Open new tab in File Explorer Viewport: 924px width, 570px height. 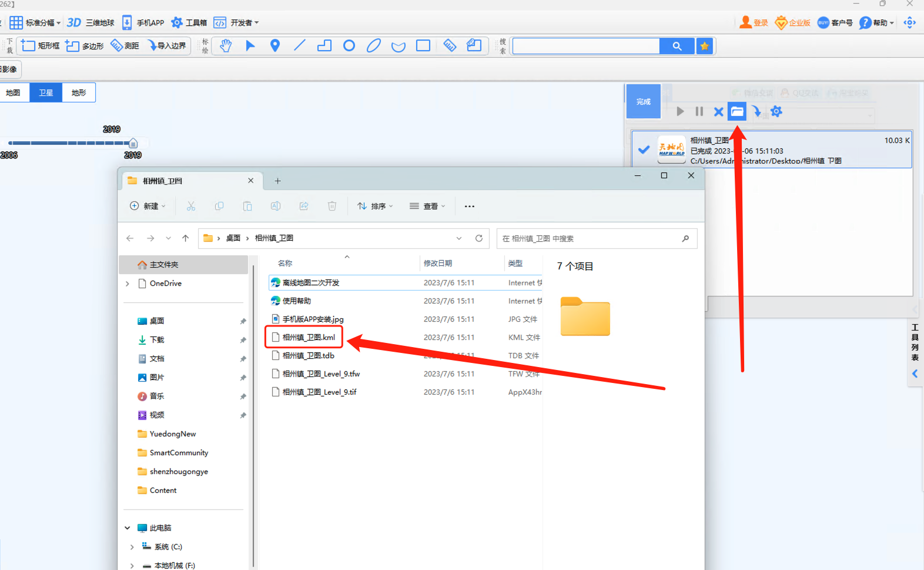[x=277, y=181]
